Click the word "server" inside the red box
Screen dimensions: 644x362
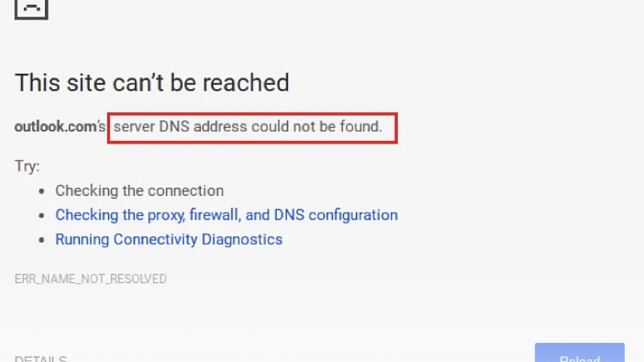[x=134, y=126]
